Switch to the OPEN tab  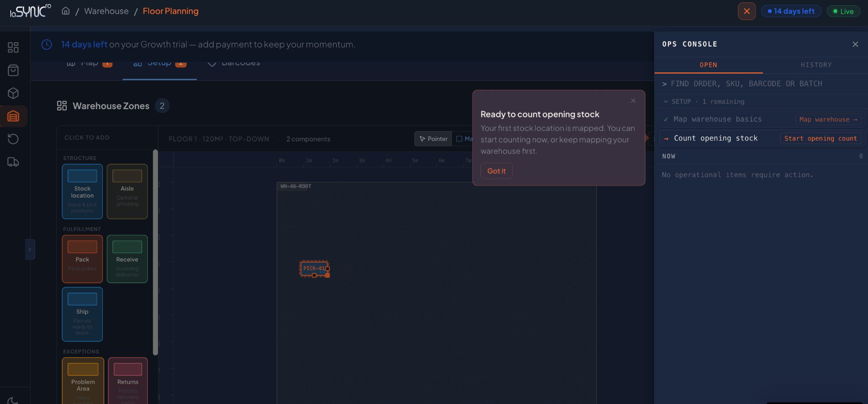pyautogui.click(x=708, y=65)
